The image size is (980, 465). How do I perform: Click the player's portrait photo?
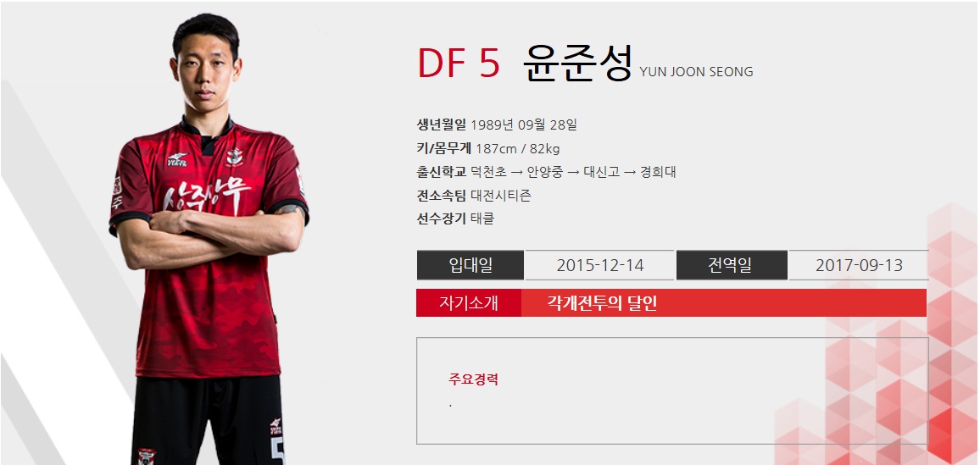(209, 239)
